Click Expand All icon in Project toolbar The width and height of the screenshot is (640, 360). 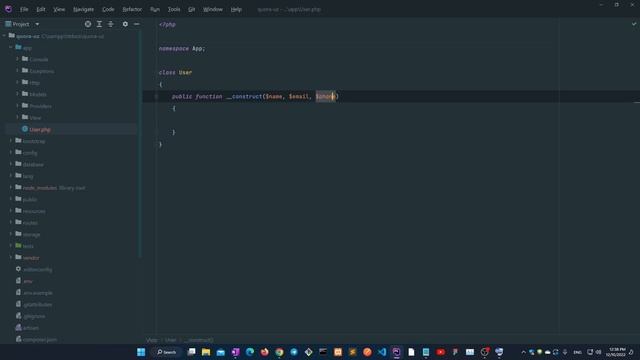coord(99,24)
